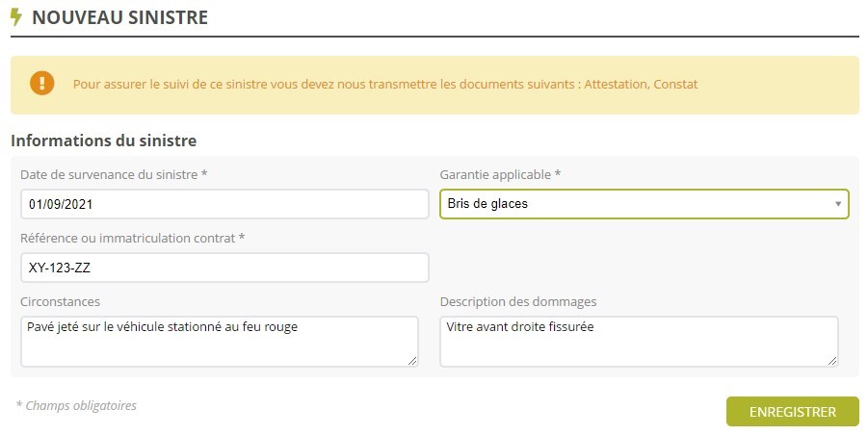
Task: Click the alert message about Attestation, Constat
Action: (385, 85)
